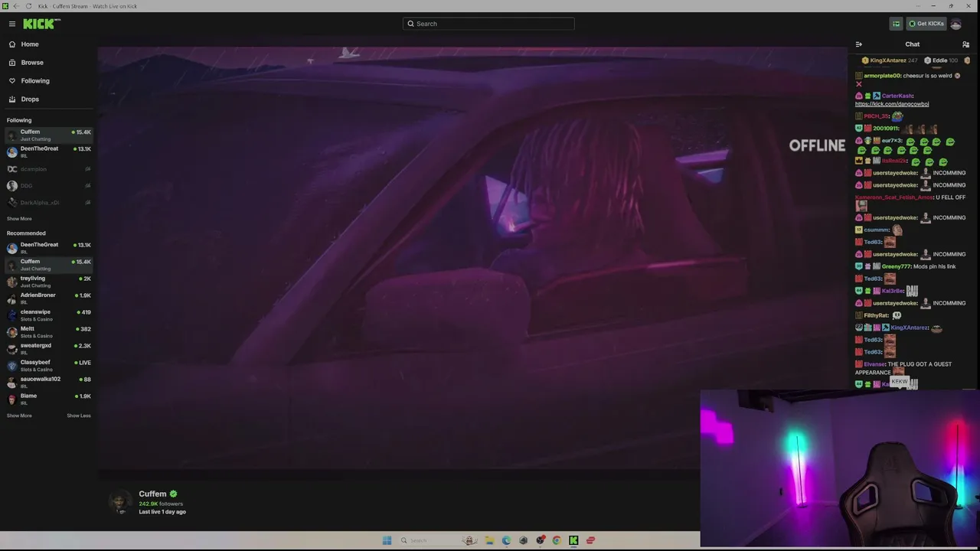This screenshot has width=980, height=551.
Task: Click chatter name CarterKash
Action: pyautogui.click(x=897, y=96)
